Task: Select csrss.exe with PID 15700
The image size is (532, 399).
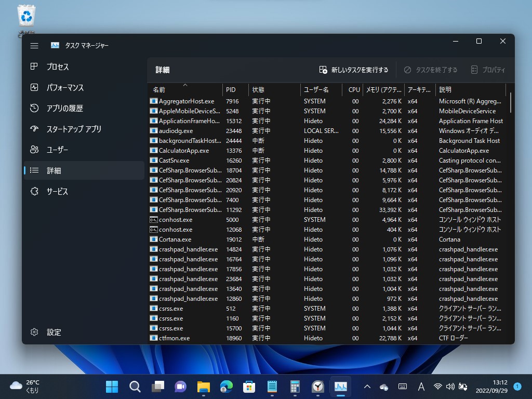Action: [327, 328]
